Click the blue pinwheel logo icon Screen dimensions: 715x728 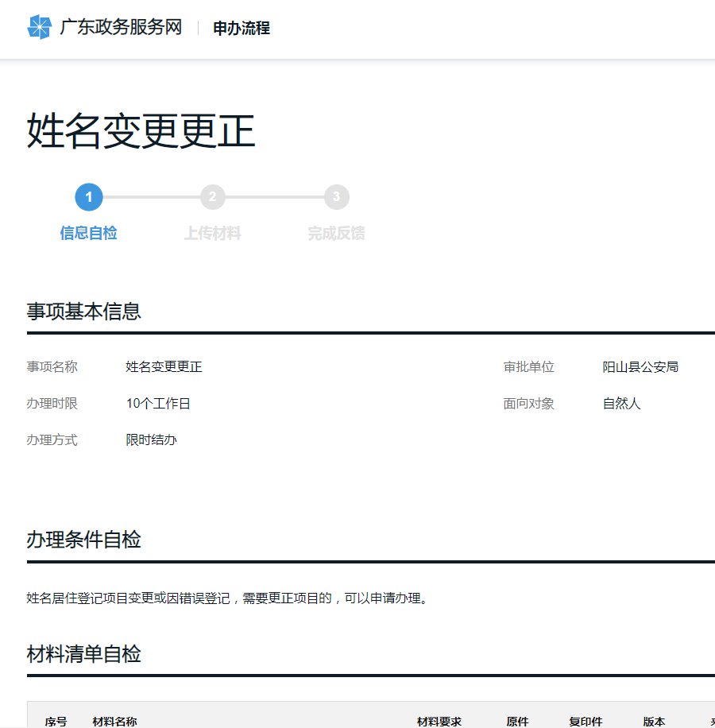click(39, 27)
